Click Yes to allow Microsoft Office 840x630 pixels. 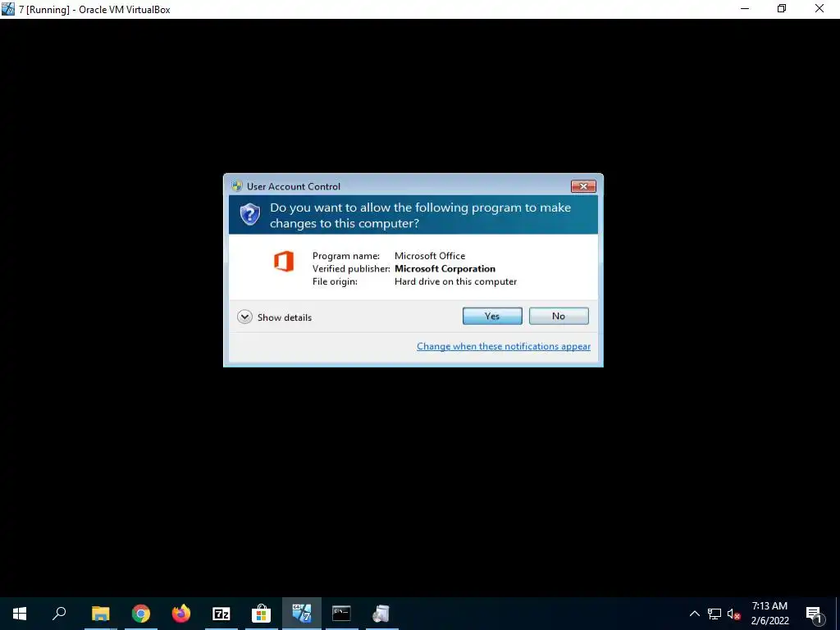coord(492,316)
